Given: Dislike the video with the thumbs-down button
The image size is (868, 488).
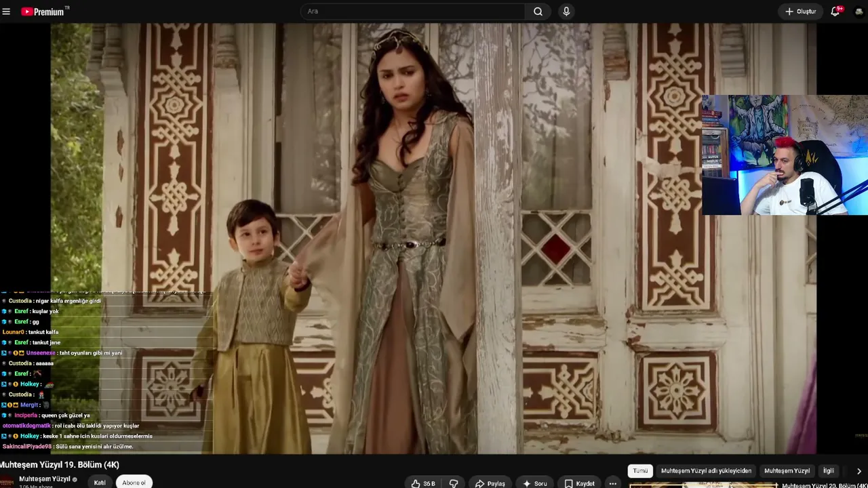Looking at the screenshot, I should coord(454,483).
